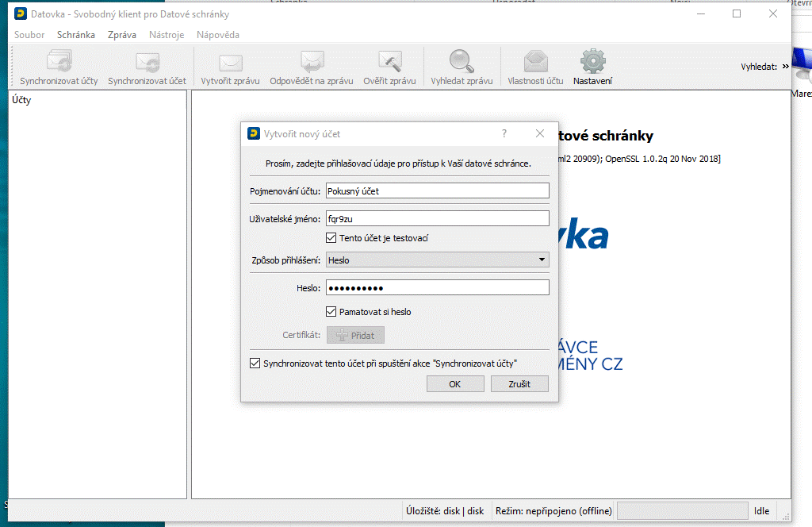The width and height of the screenshot is (812, 527).
Task: Click the Pojmenování účtu input field
Action: click(437, 190)
